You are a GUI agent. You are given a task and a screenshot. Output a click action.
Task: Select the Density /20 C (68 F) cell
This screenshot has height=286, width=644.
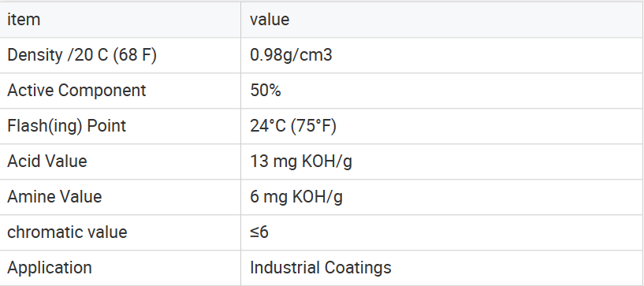(82, 55)
